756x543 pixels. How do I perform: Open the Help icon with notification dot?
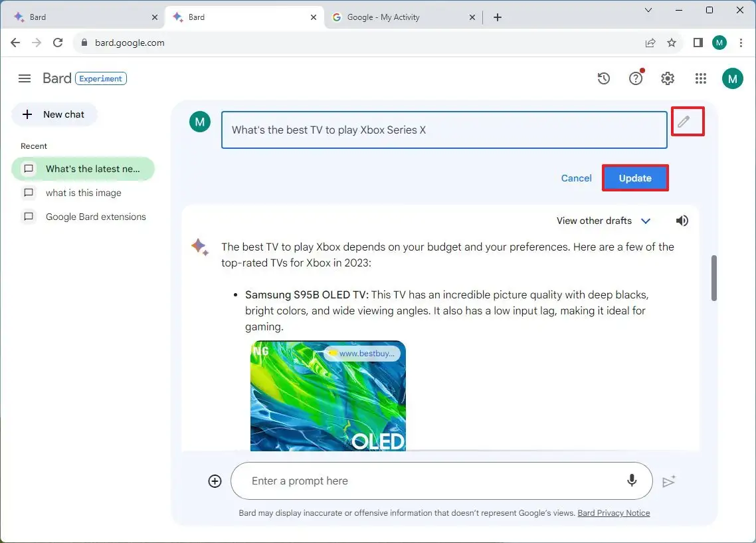(x=636, y=78)
